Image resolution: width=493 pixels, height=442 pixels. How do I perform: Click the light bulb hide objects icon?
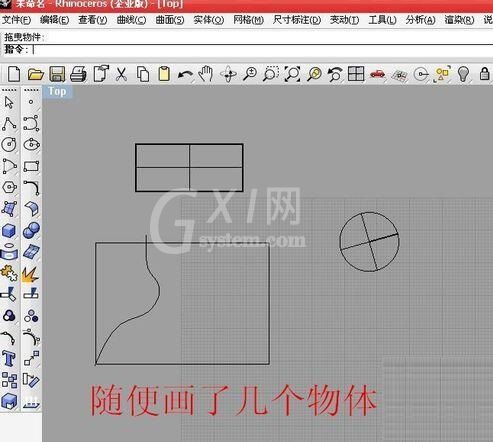click(x=463, y=74)
